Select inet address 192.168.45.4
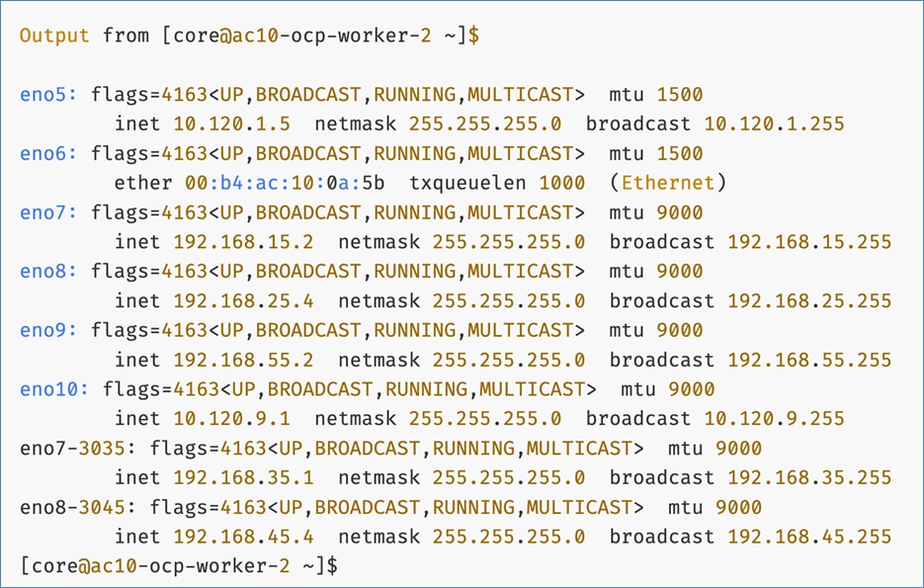924x588 pixels. [x=243, y=537]
